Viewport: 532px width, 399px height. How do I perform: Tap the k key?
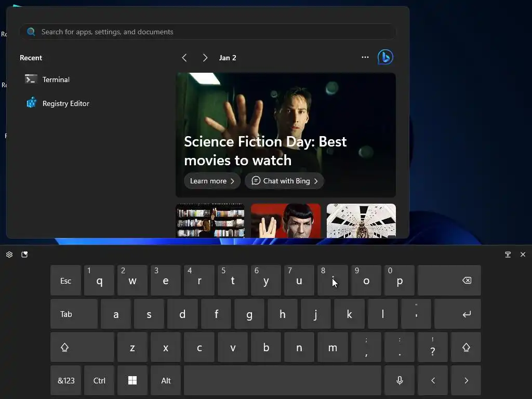coord(349,314)
